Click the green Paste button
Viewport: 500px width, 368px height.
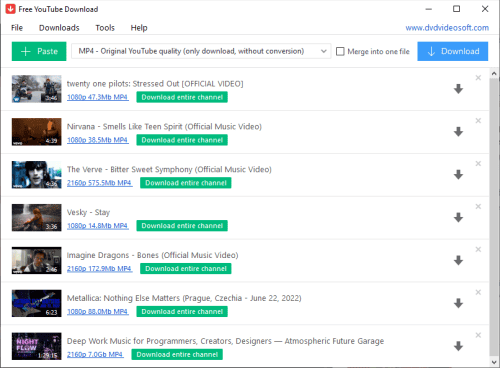(x=39, y=51)
